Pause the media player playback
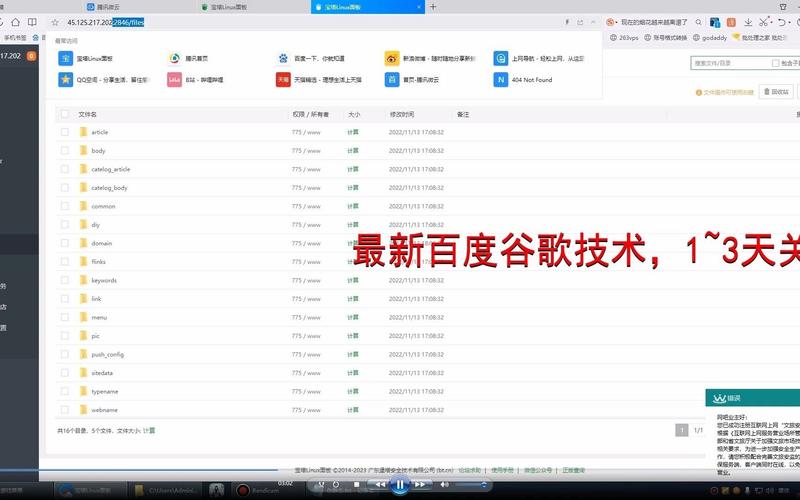The image size is (800, 500). [x=400, y=485]
